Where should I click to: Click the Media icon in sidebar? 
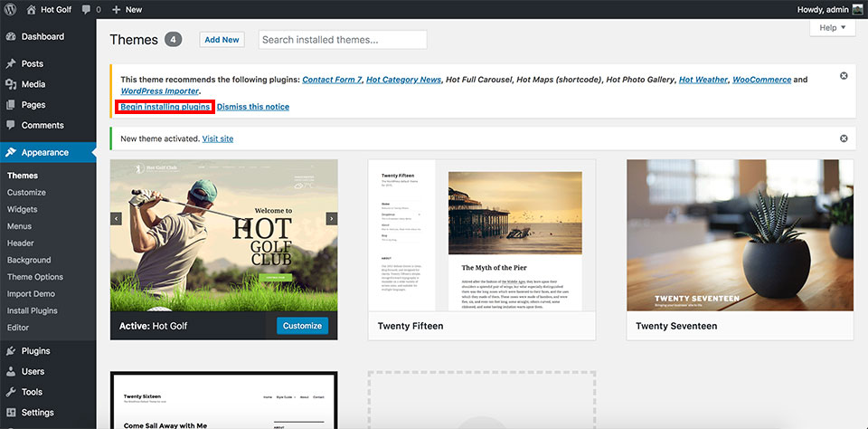pyautogui.click(x=11, y=84)
